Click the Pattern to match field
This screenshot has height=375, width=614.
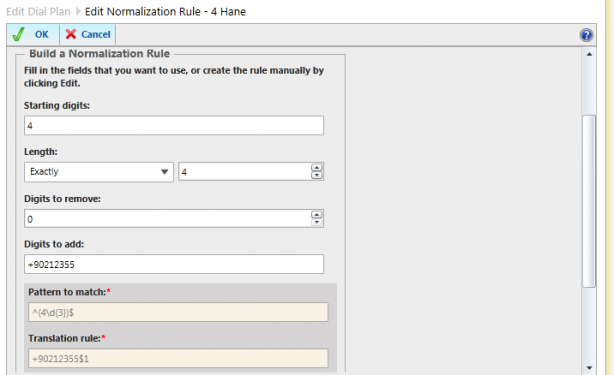(178, 312)
